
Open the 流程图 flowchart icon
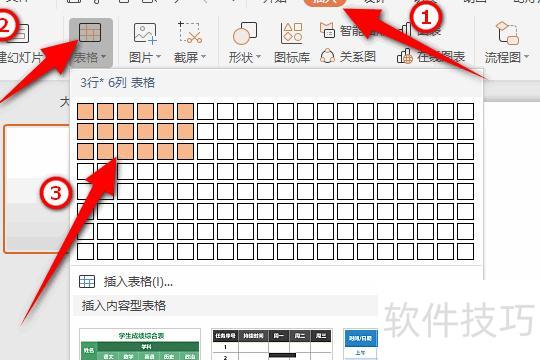click(x=507, y=33)
